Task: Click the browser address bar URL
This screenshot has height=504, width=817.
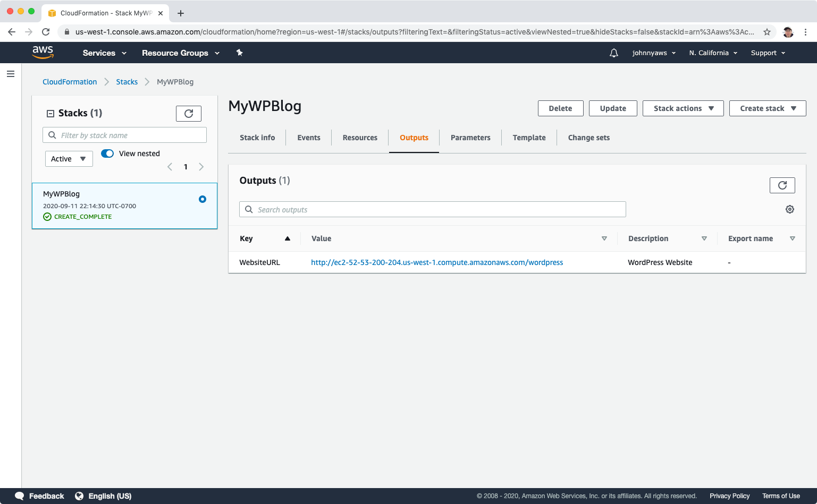Action: click(x=415, y=32)
